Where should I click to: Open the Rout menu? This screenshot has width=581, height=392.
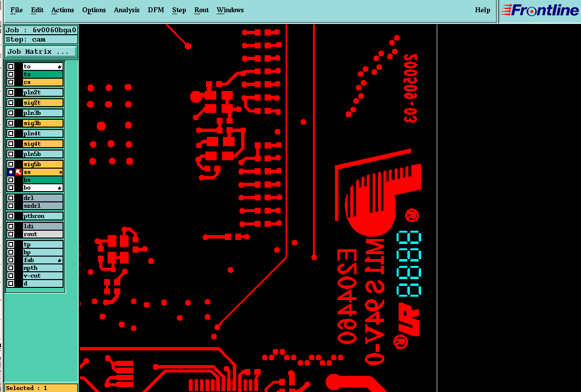point(201,10)
